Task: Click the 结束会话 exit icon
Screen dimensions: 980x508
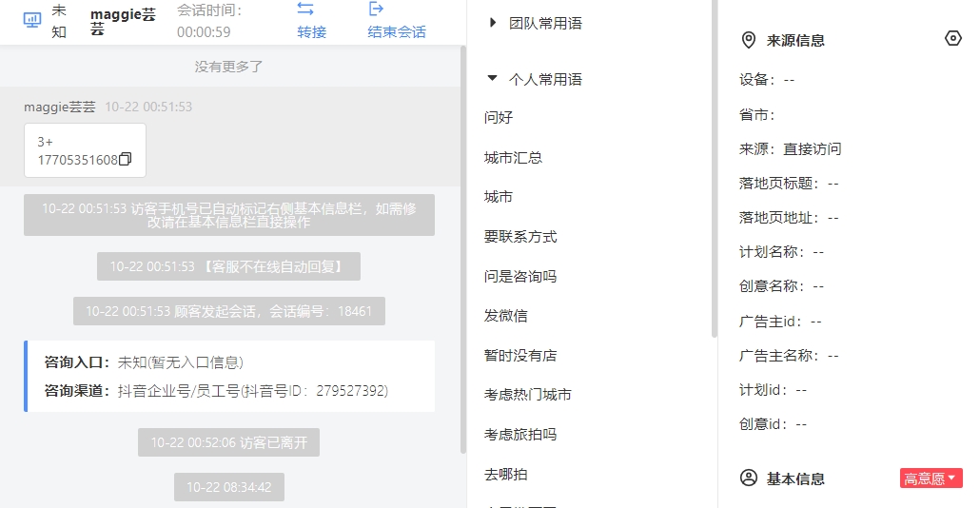Action: 376,9
